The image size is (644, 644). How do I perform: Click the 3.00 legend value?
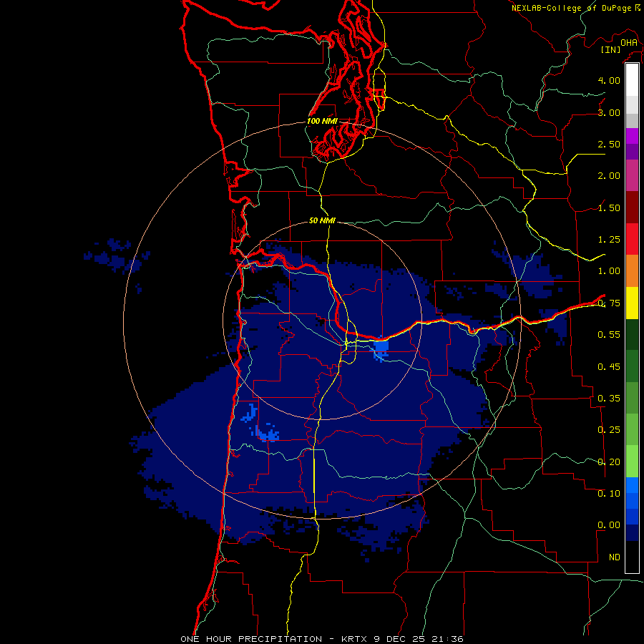609,112
